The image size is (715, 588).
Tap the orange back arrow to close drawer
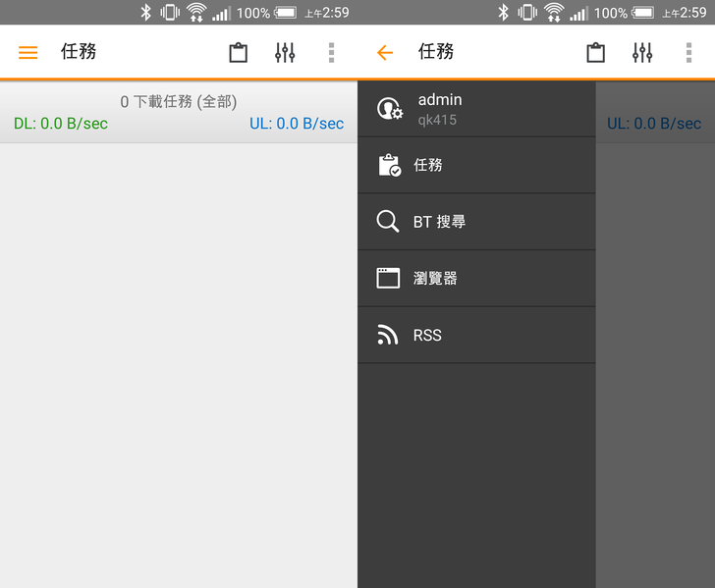coord(385,53)
